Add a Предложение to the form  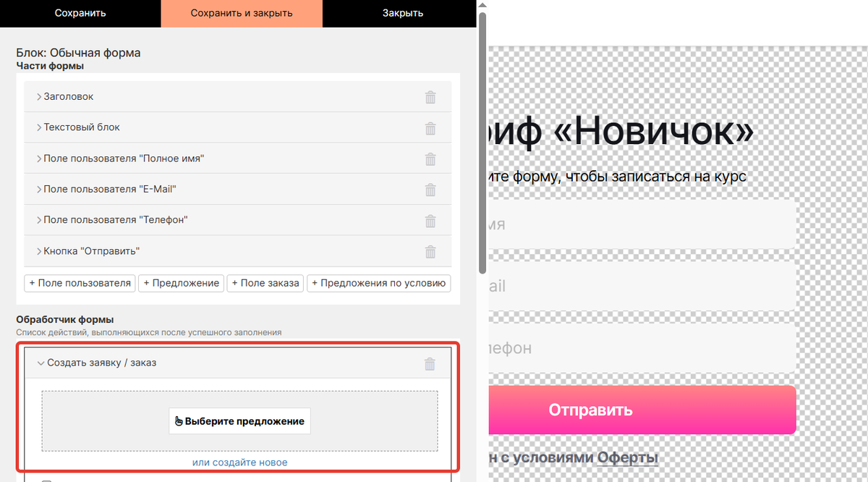pos(181,283)
